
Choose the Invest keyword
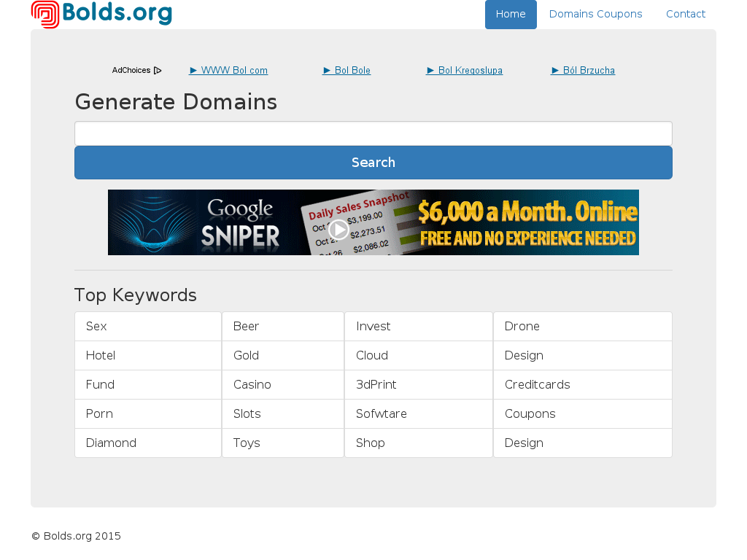[419, 327]
